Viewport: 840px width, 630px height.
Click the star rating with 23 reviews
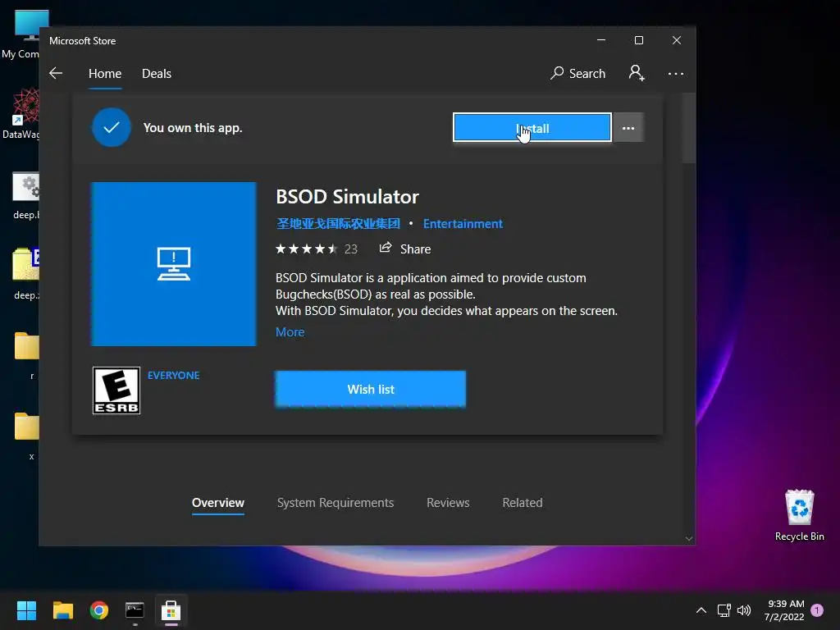point(316,249)
